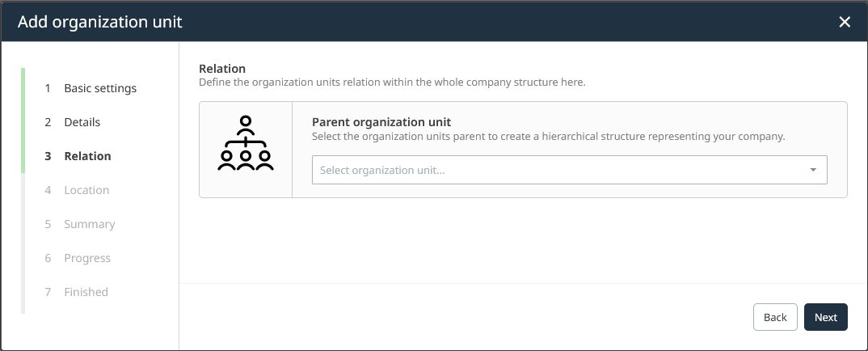This screenshot has height=351, width=868.
Task: Open step 5 Summary
Action: (89, 224)
